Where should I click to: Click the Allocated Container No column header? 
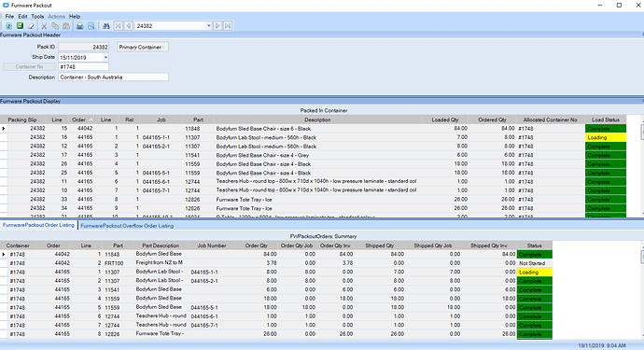pyautogui.click(x=551, y=120)
